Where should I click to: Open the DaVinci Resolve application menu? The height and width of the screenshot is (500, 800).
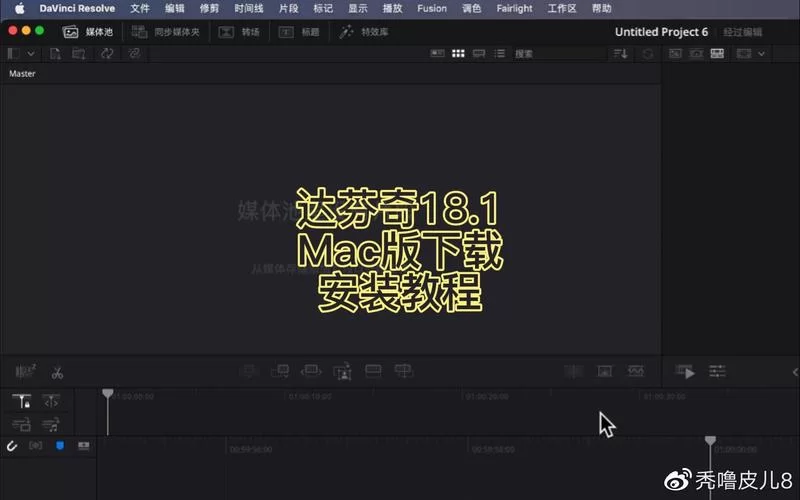click(77, 8)
